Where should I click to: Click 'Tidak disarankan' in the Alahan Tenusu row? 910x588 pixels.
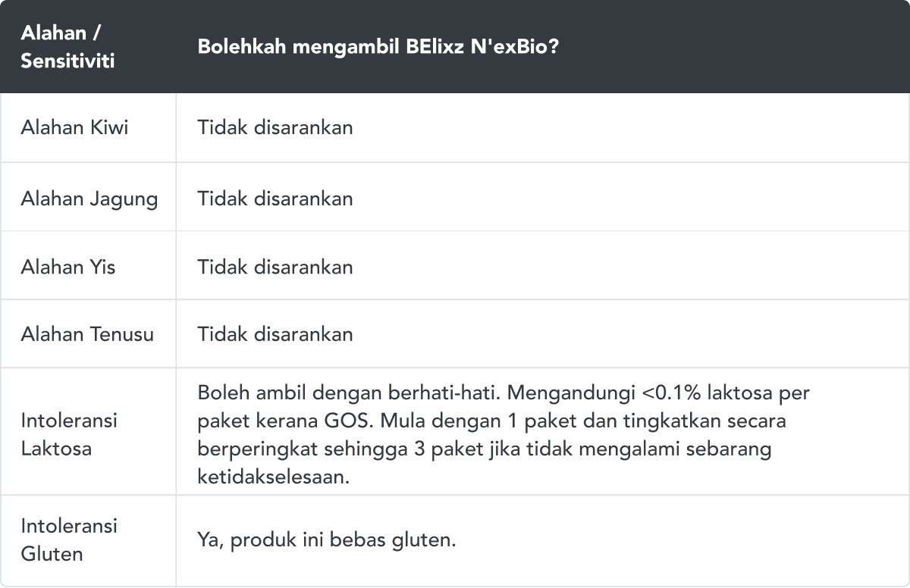click(x=275, y=334)
